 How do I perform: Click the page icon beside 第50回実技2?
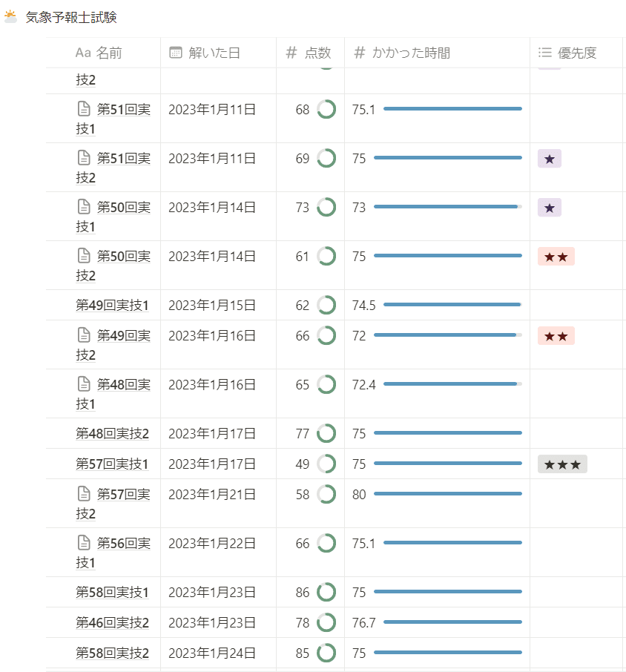84,256
